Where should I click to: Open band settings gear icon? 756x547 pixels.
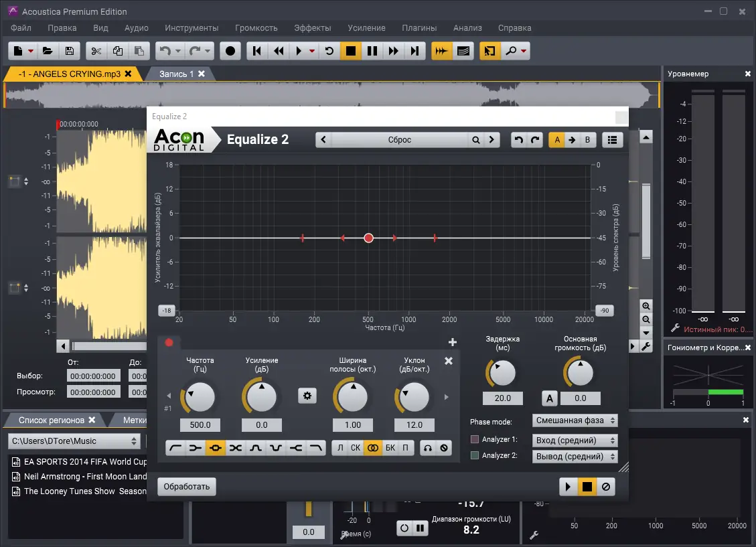click(307, 396)
